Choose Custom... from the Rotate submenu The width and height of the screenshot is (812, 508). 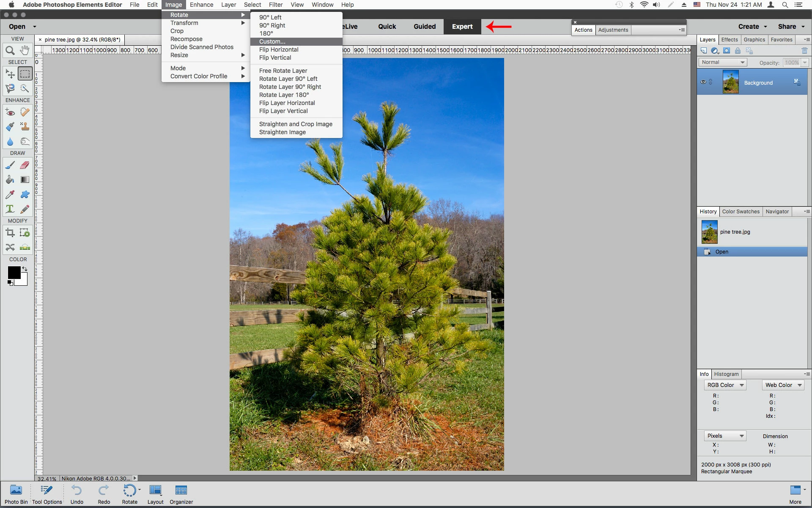coord(272,41)
